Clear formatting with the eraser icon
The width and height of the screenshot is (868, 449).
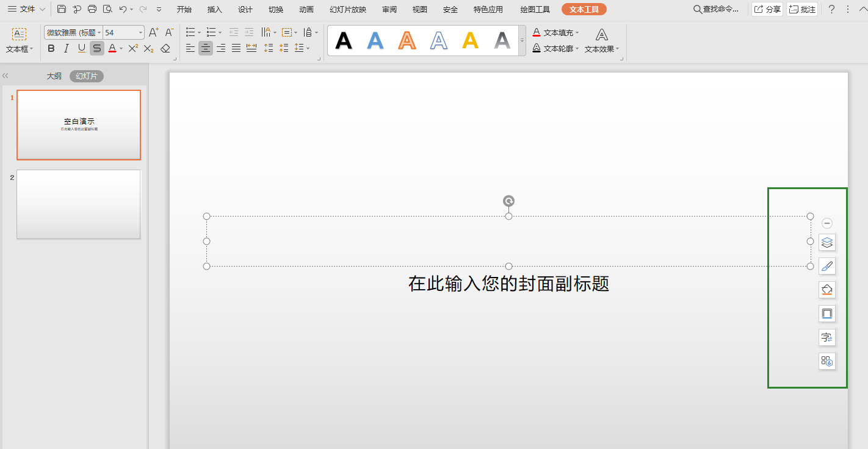pos(165,48)
